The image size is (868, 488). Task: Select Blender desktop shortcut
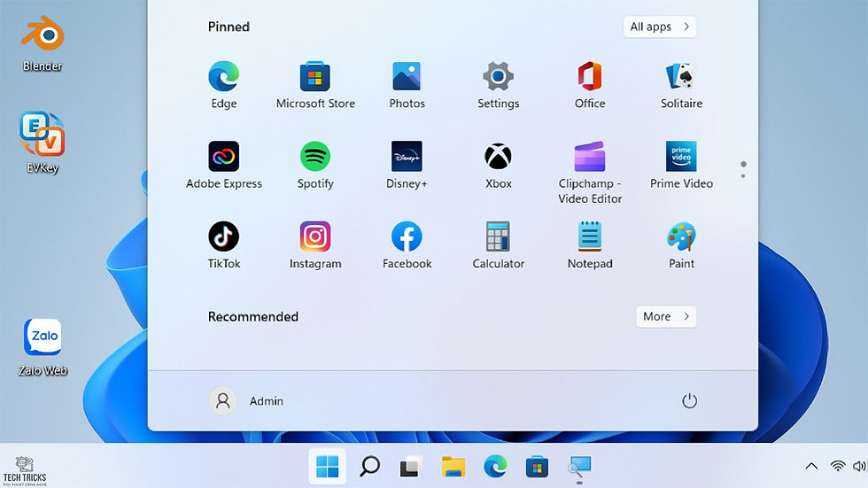pos(43,43)
